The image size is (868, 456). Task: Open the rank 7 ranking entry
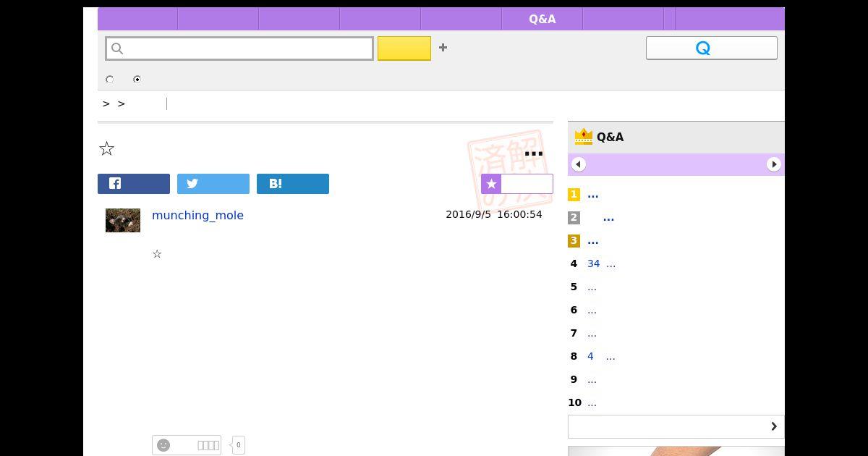click(592, 333)
